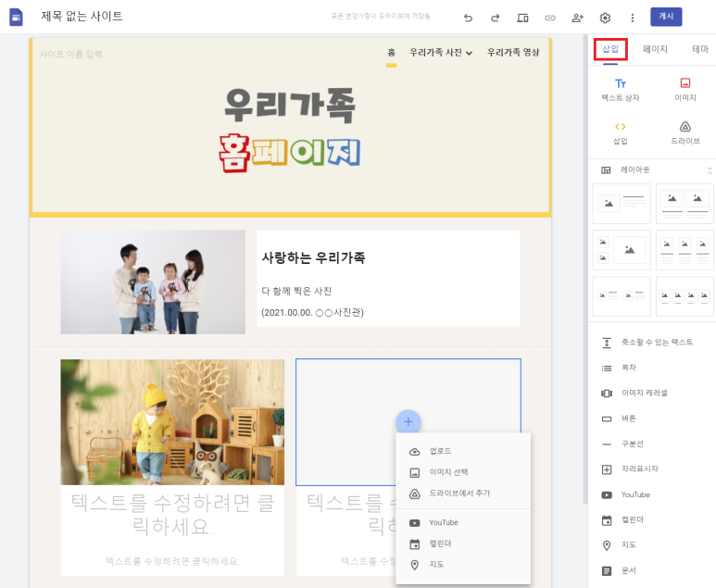
Task: Switch to the 삽입 tab
Action: click(610, 49)
